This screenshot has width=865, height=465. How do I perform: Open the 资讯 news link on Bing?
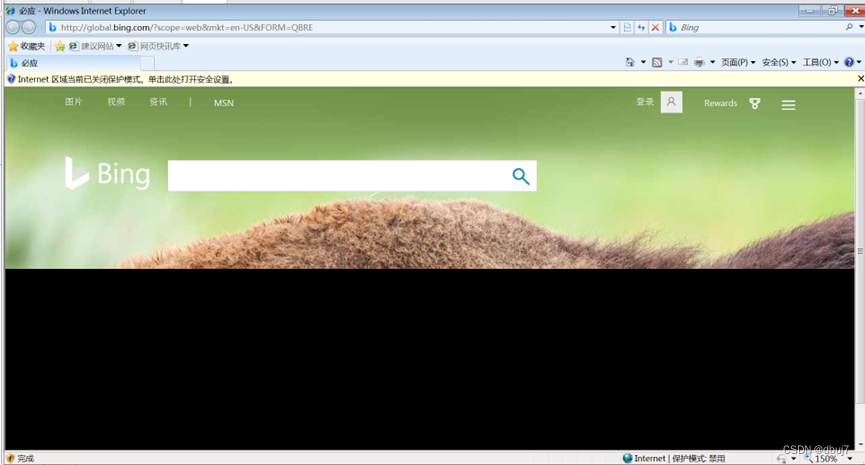(x=158, y=102)
